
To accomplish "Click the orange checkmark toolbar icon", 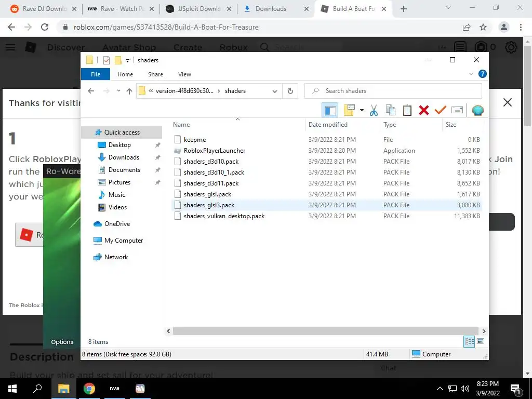I will point(441,110).
